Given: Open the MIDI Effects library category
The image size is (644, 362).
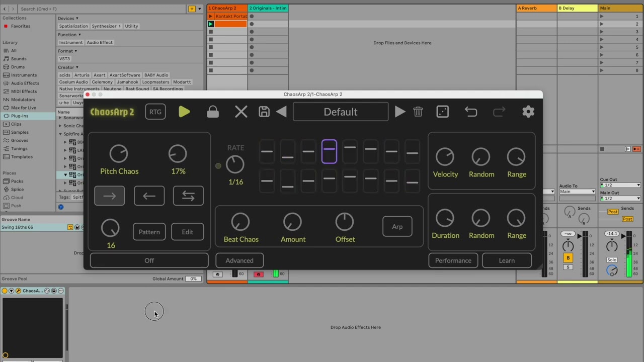Looking at the screenshot, I should pyautogui.click(x=24, y=92).
